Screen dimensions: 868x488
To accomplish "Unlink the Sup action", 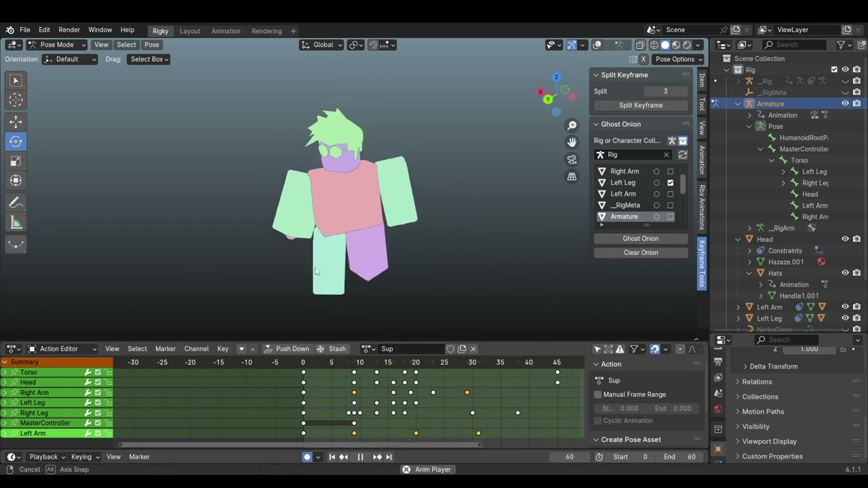I will [x=473, y=349].
